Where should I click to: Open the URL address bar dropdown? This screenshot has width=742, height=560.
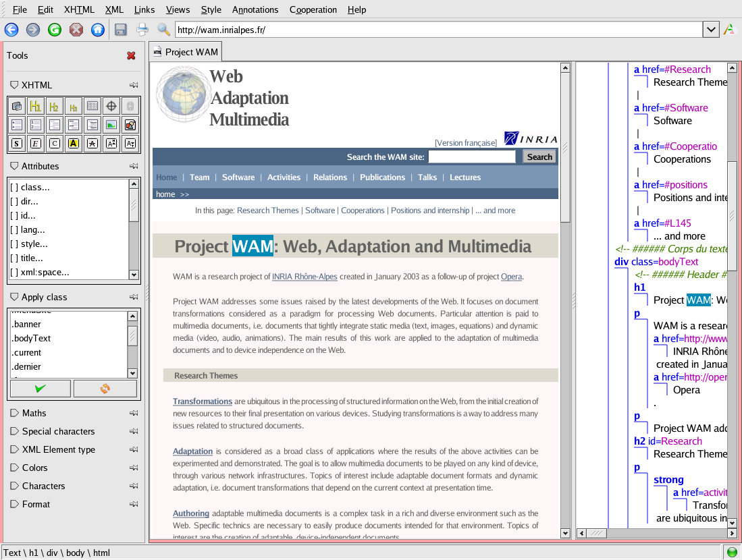point(711,30)
